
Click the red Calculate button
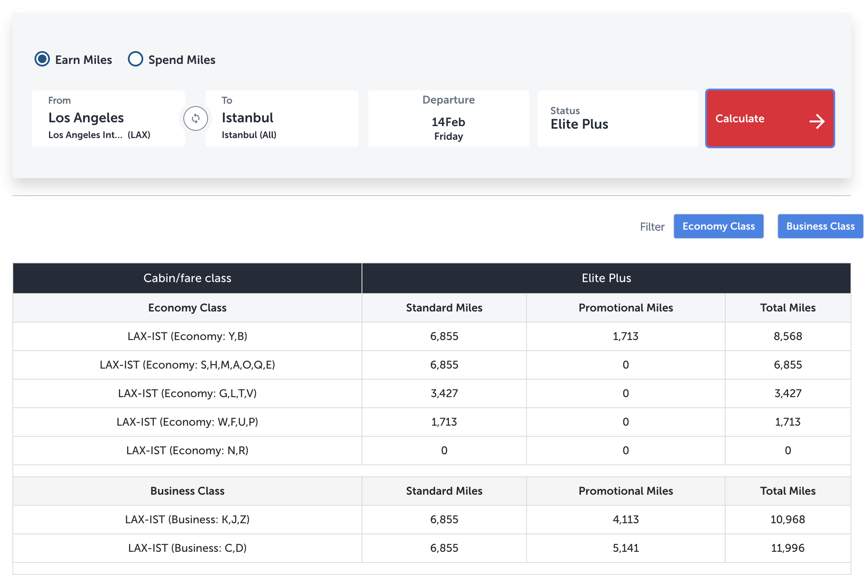[x=770, y=118]
